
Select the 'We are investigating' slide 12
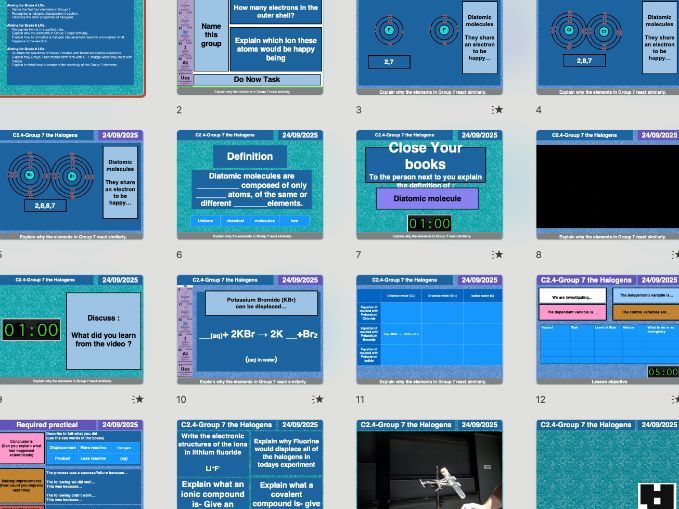[x=607, y=329]
